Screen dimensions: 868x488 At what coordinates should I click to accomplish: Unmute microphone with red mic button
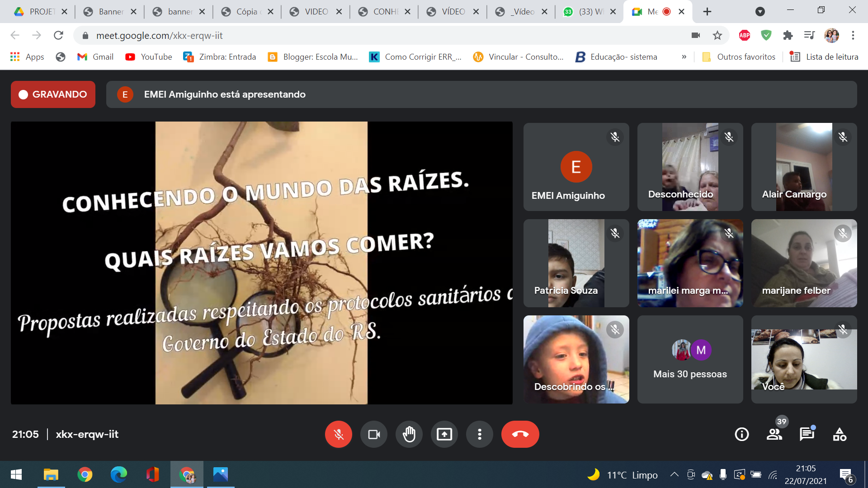[x=338, y=434]
